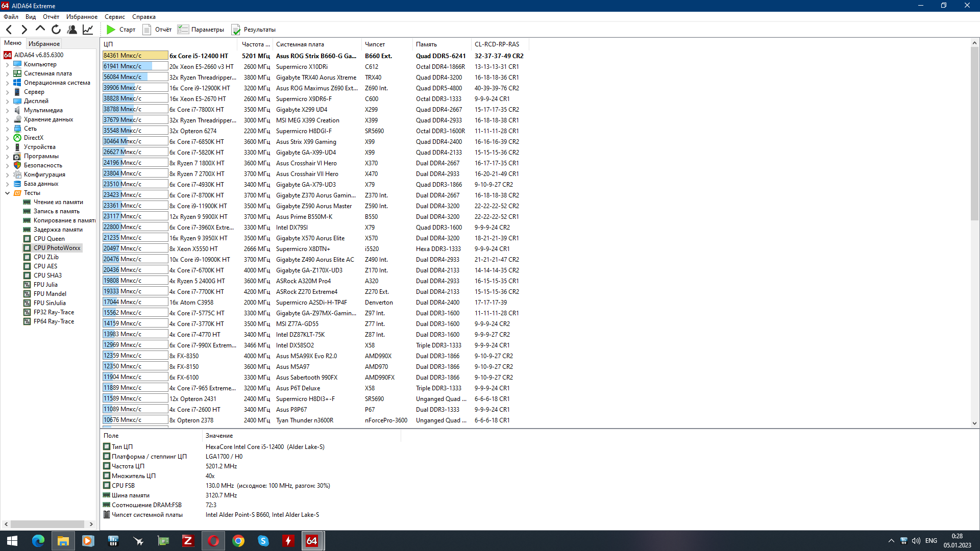
Task: Click the Up level arrow icon
Action: pos(40,29)
